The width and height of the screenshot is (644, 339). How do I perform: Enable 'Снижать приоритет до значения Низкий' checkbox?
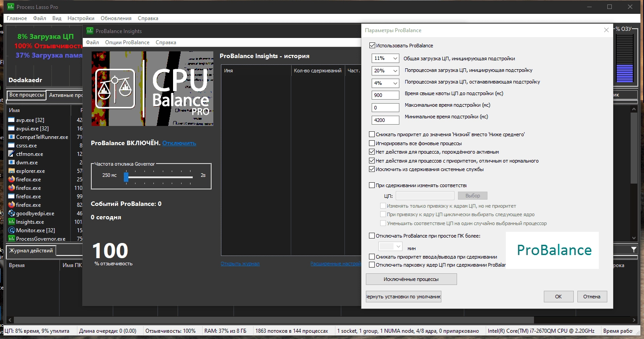[x=372, y=134]
